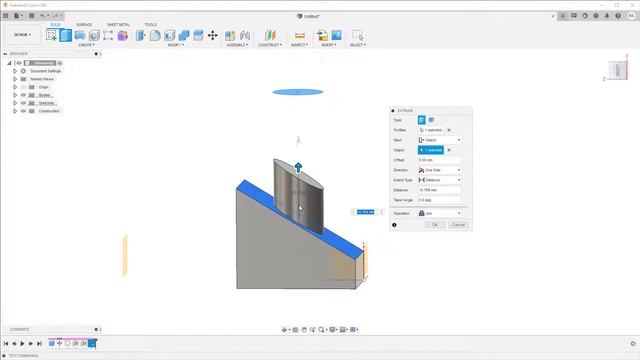Screen dimensions: 640x360
Task: Choose the Joint tool
Action: (x=245, y=36)
